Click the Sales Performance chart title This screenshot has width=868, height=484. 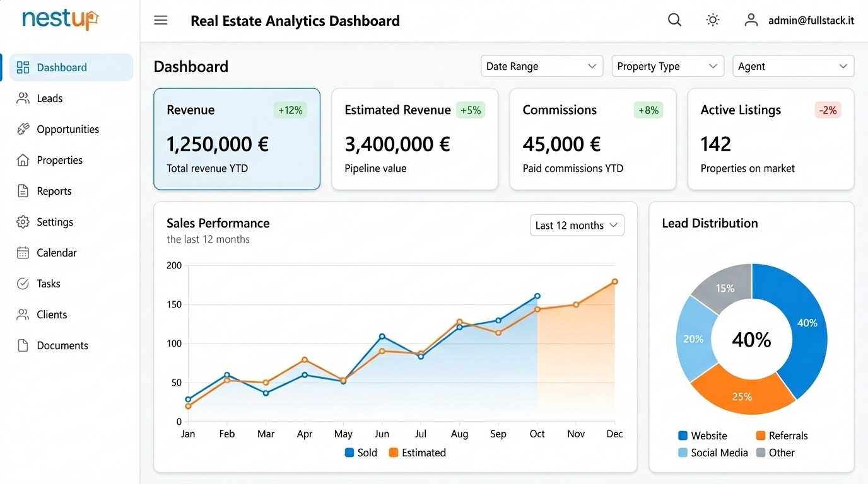click(x=218, y=223)
